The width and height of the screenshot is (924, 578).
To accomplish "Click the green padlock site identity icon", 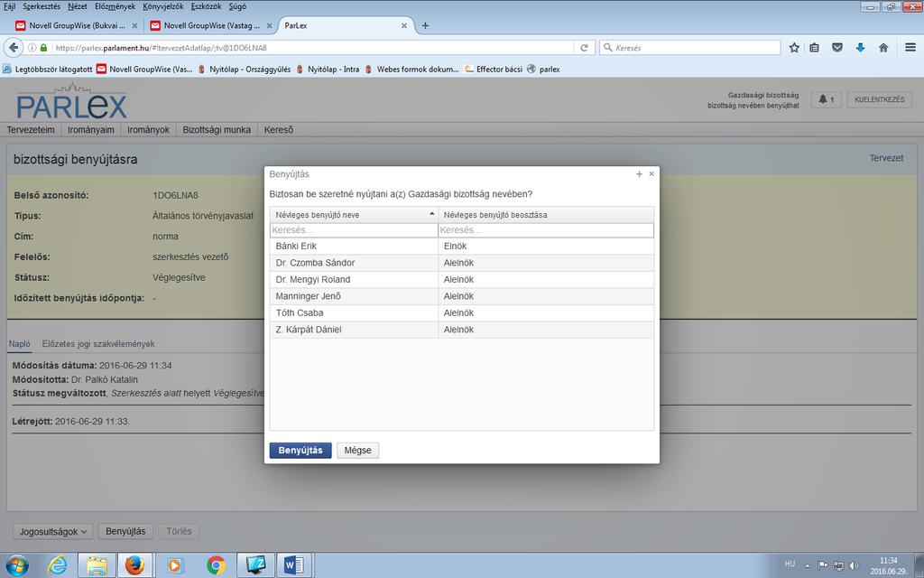I will click(x=43, y=48).
